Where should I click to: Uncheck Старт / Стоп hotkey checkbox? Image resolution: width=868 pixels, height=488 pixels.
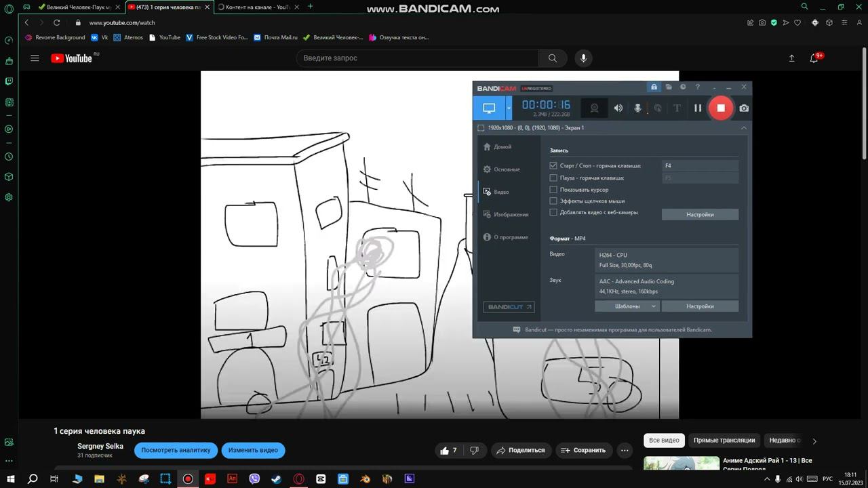point(553,165)
